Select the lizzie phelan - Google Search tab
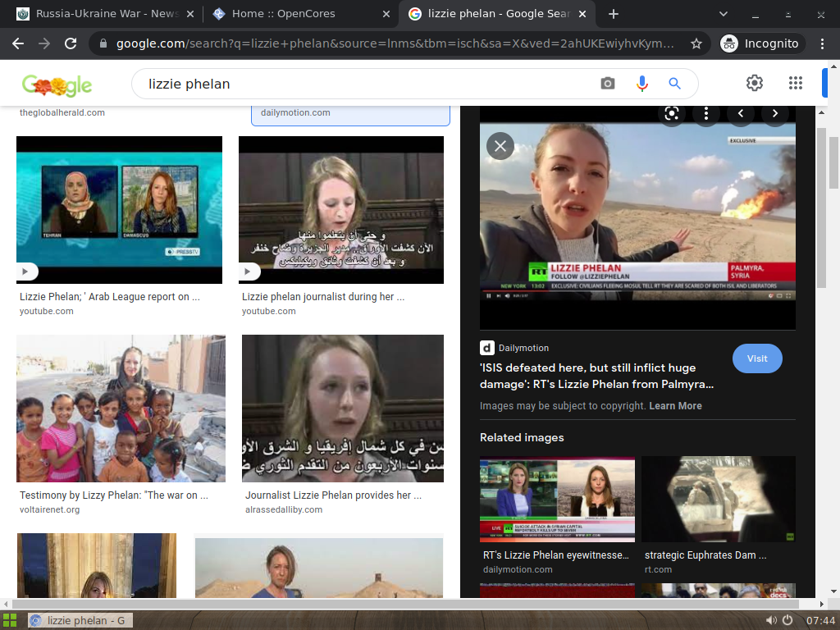The image size is (840, 630). (x=496, y=14)
